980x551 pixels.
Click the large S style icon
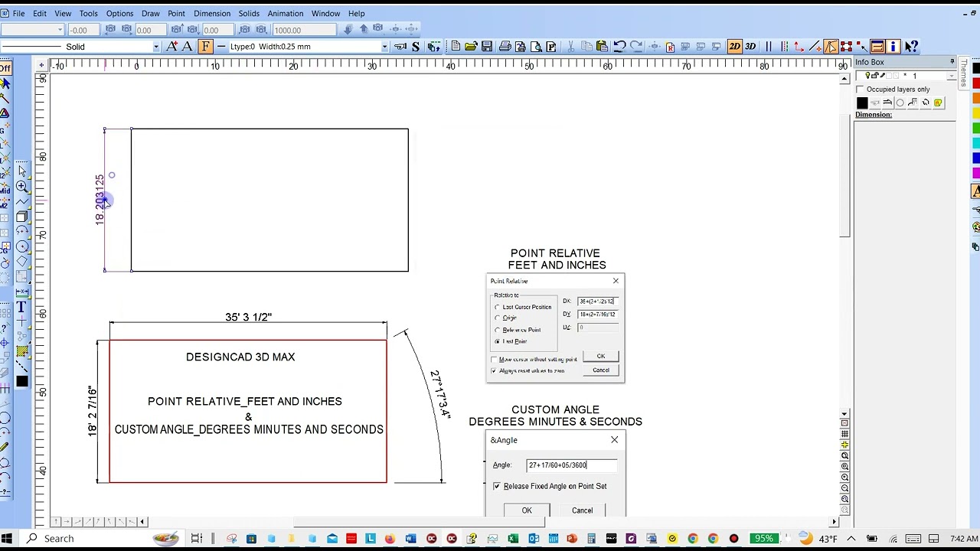click(416, 47)
